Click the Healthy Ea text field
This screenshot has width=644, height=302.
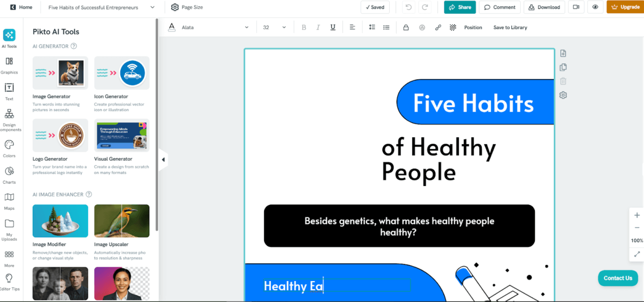click(x=337, y=286)
